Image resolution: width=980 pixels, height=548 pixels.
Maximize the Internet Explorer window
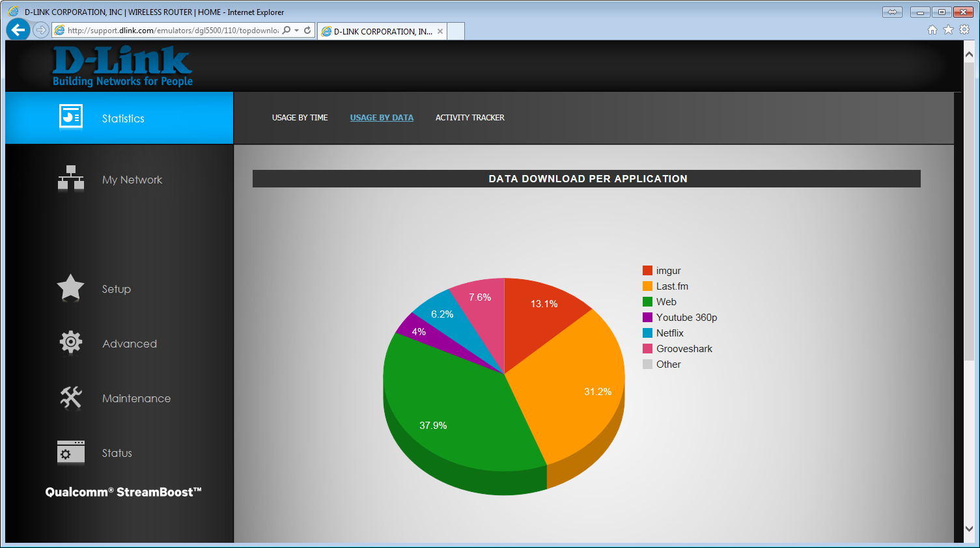pyautogui.click(x=942, y=12)
